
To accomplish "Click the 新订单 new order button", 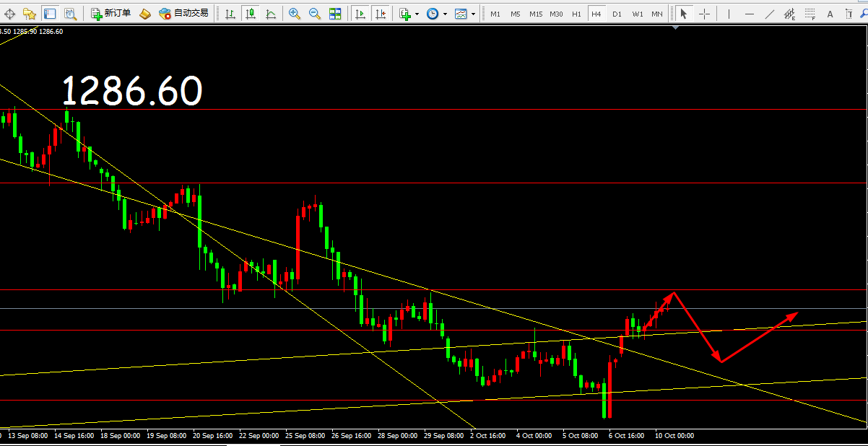I will (110, 13).
